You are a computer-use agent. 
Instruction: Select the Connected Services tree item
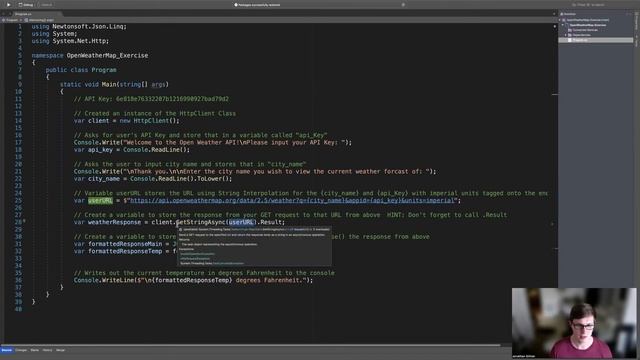pos(585,30)
